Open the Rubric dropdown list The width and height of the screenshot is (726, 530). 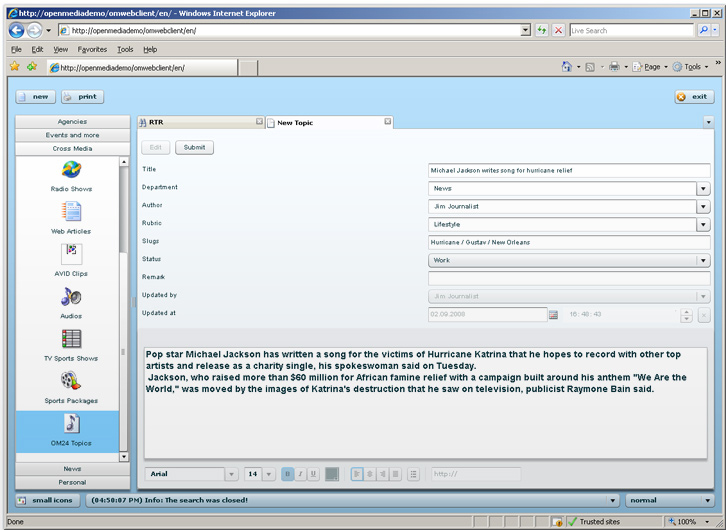[703, 225]
